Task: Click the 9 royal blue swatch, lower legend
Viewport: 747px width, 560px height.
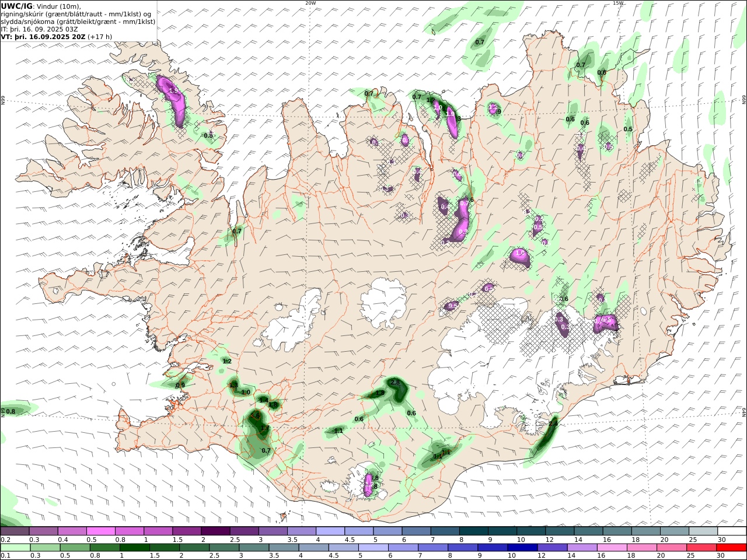Action: point(493,548)
